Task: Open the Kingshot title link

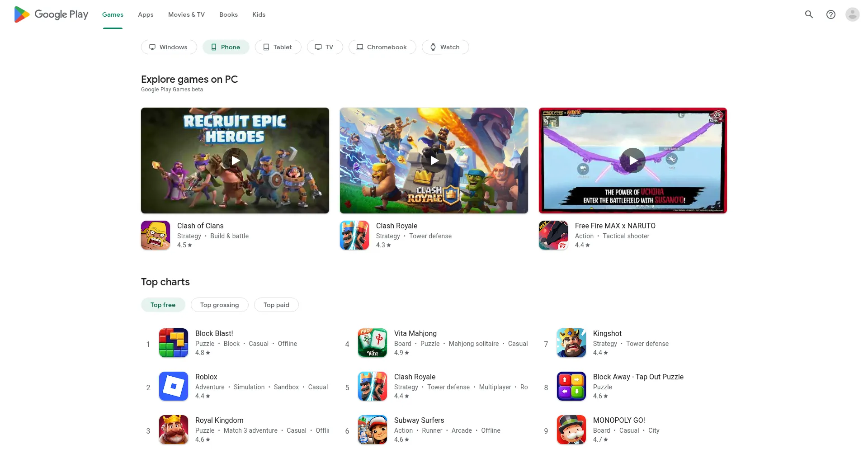Action: point(607,333)
